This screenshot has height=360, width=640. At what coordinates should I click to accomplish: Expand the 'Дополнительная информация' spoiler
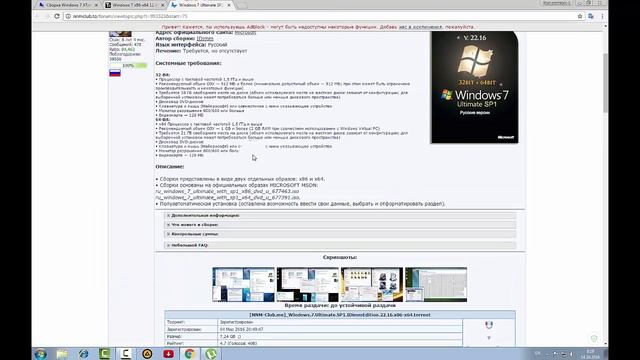tap(340, 215)
